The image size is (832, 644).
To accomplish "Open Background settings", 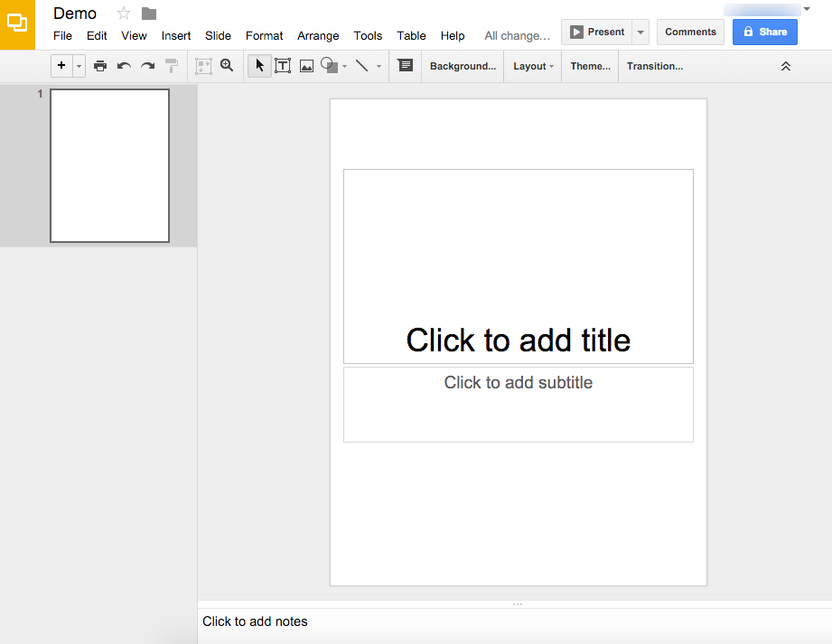I will 462,65.
